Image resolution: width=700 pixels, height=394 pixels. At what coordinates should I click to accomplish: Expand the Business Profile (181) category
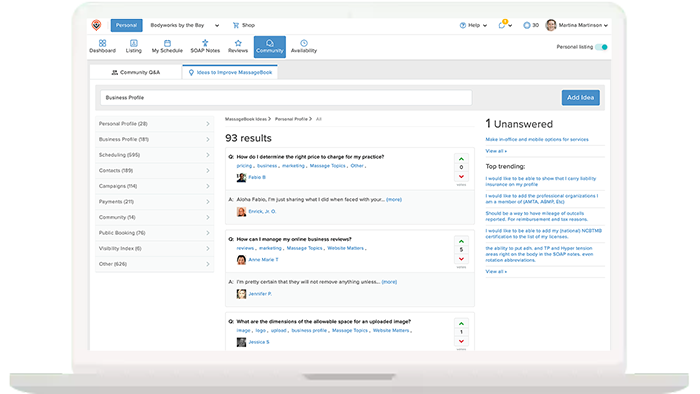point(154,139)
